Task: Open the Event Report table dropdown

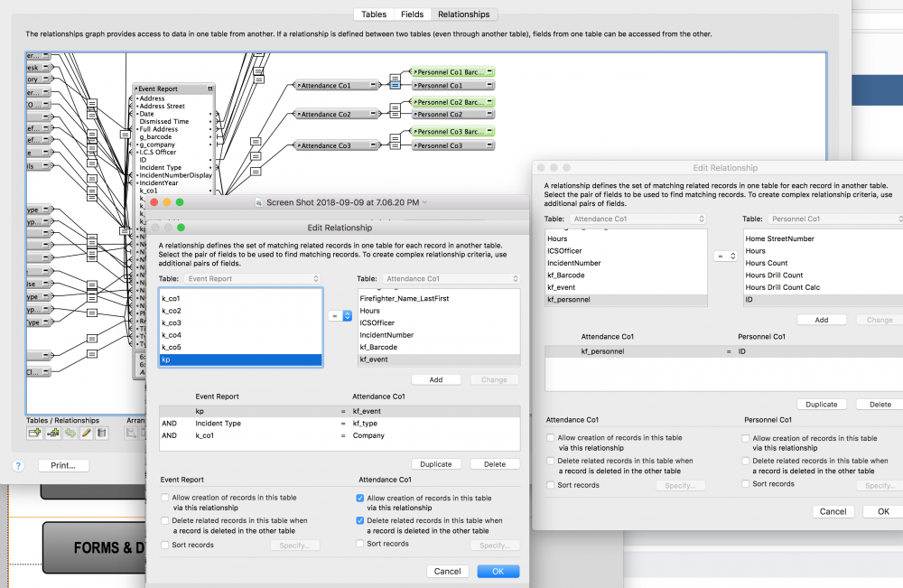Action: [252, 279]
